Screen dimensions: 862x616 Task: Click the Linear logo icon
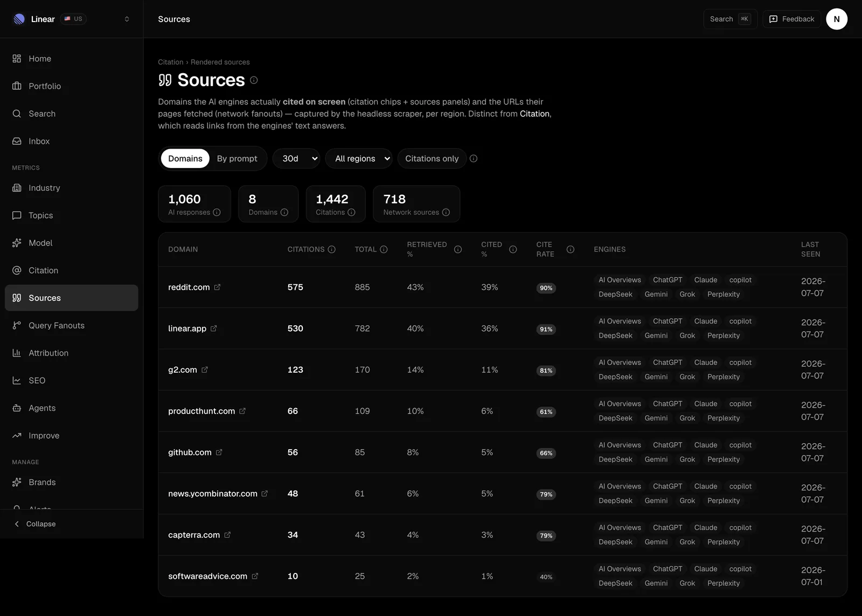(19, 19)
